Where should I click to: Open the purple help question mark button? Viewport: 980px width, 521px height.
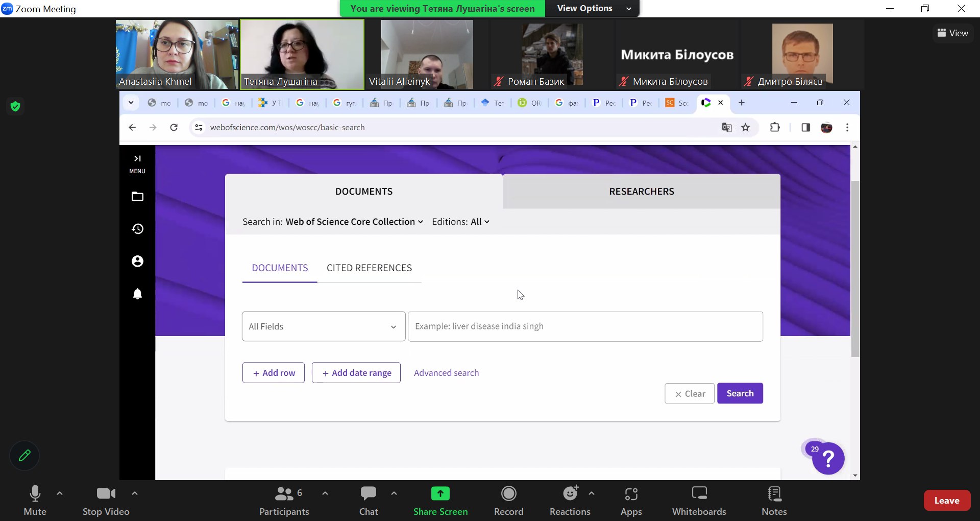pyautogui.click(x=828, y=458)
